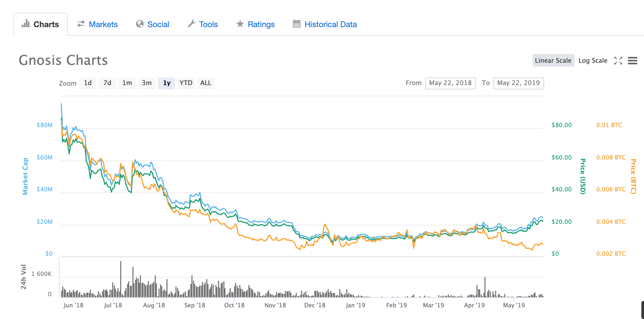Image resolution: width=644 pixels, height=319 pixels.
Task: Edit the To date field May 22, 2019
Action: [x=518, y=83]
